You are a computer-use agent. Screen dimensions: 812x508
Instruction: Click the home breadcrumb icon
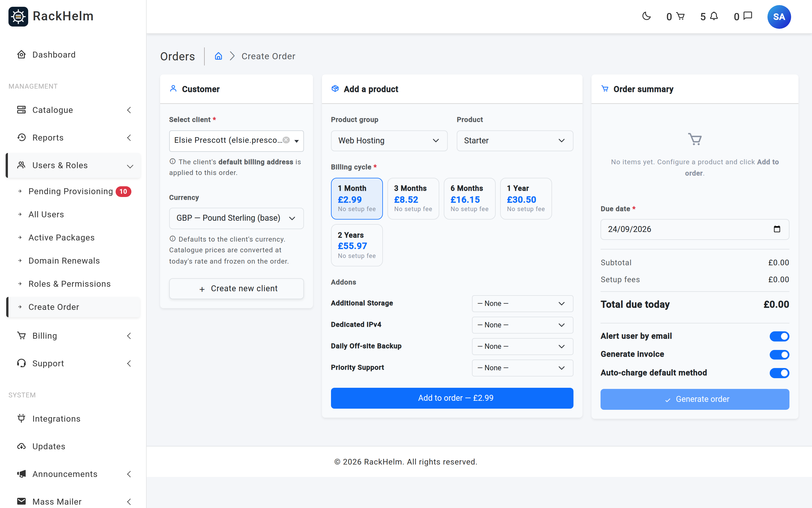[219, 56]
